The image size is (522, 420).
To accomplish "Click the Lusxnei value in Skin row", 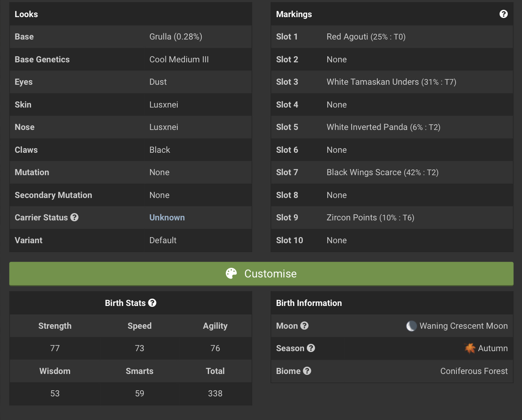I will [164, 105].
